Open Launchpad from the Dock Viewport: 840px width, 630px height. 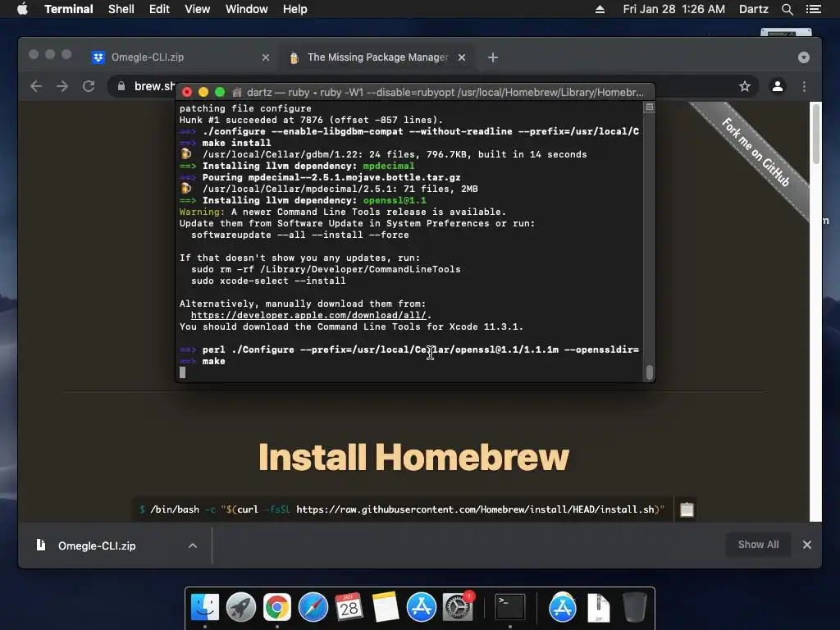(241, 607)
